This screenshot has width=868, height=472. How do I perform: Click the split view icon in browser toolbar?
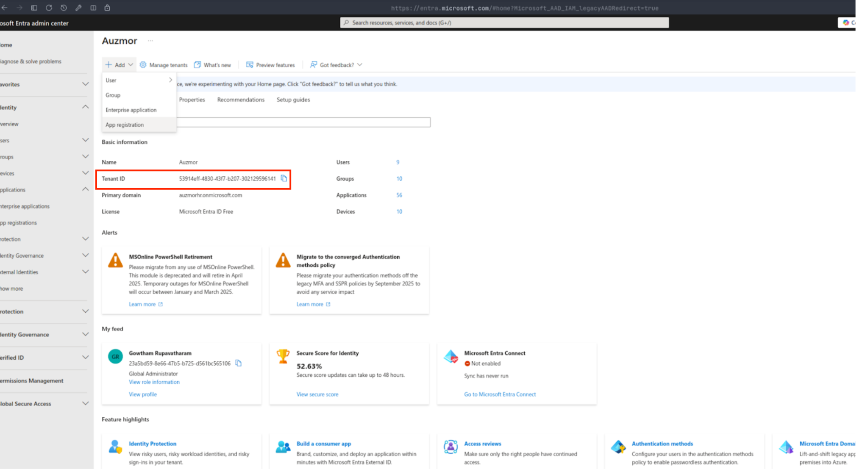(93, 8)
